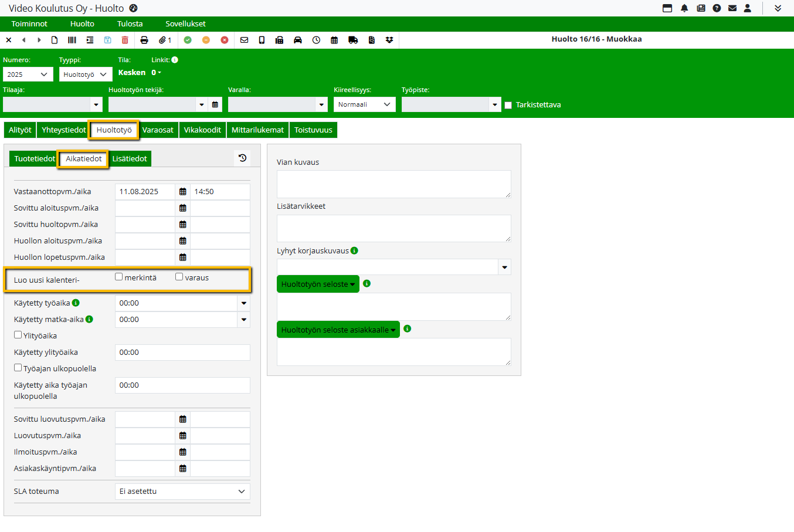This screenshot has height=532, width=794.
Task: Click the green checkmark status icon
Action: [188, 40]
